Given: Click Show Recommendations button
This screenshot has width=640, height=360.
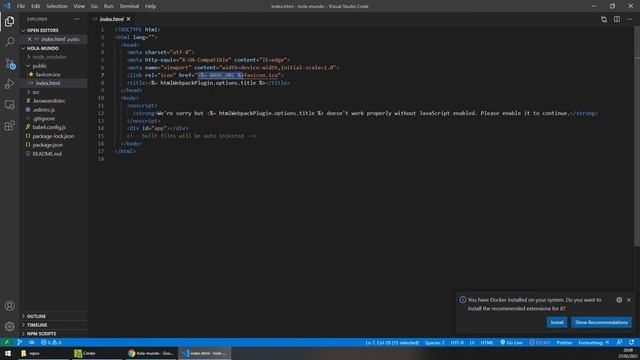Looking at the screenshot, I should [x=601, y=322].
